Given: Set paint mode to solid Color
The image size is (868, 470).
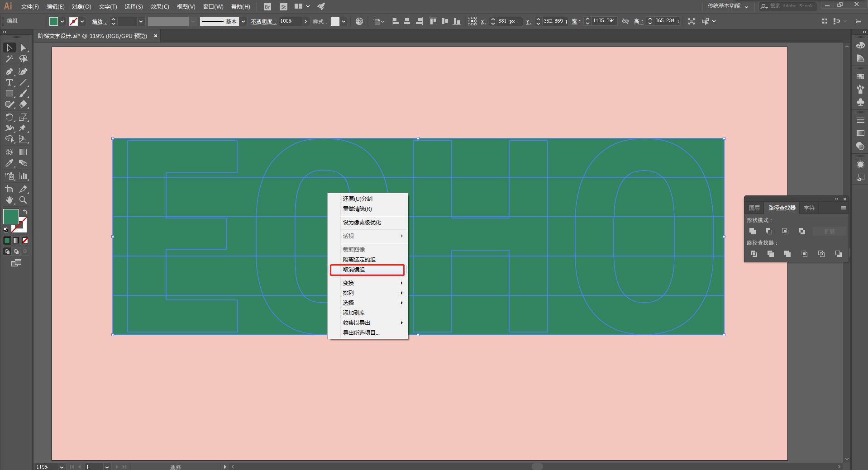Looking at the screenshot, I should pyautogui.click(x=7, y=241).
